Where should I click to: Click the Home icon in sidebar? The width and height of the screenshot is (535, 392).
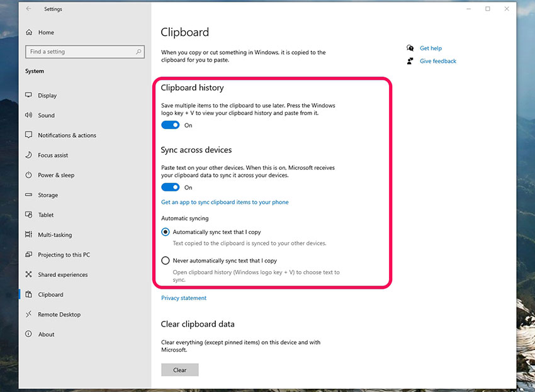[28, 32]
